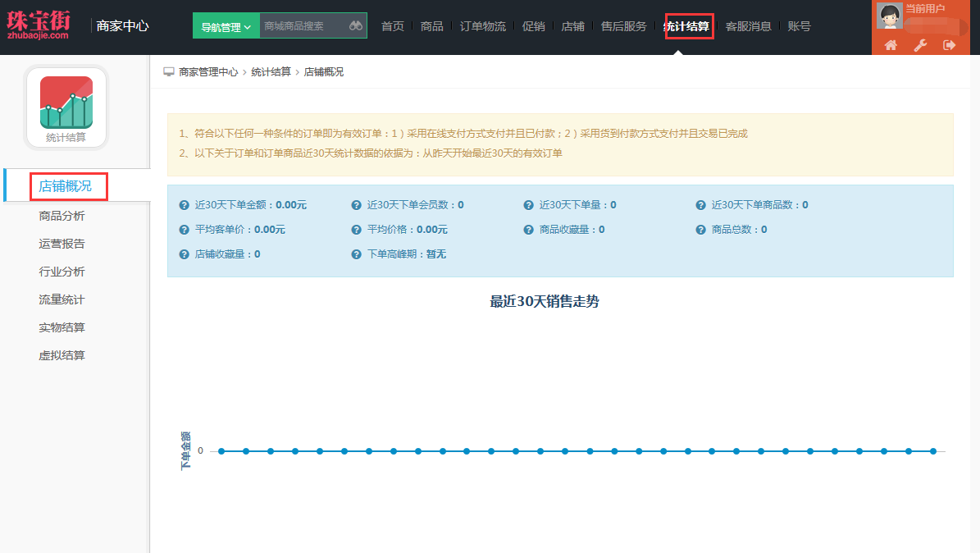Open the 账号 menu
980x553 pixels.
click(799, 26)
